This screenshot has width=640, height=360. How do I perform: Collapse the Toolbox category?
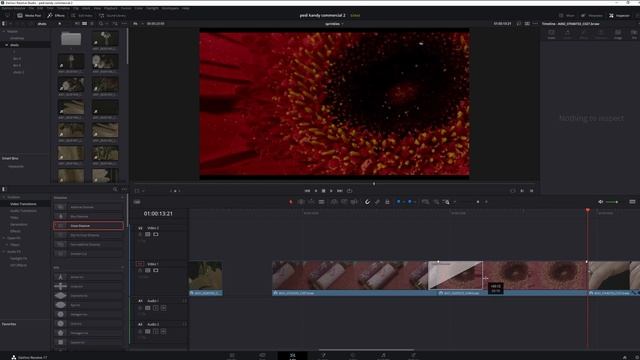point(4,197)
